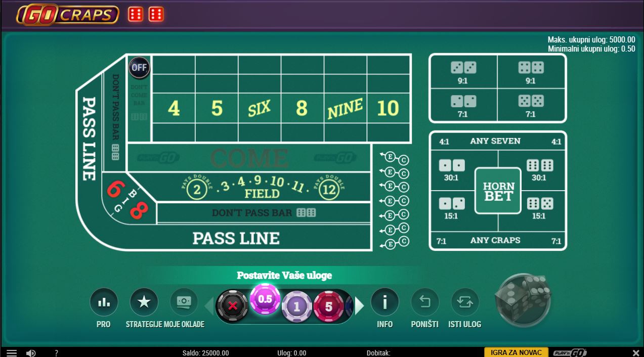Close the game with bottom X
The width and height of the screenshot is (644, 357).
(x=636, y=353)
